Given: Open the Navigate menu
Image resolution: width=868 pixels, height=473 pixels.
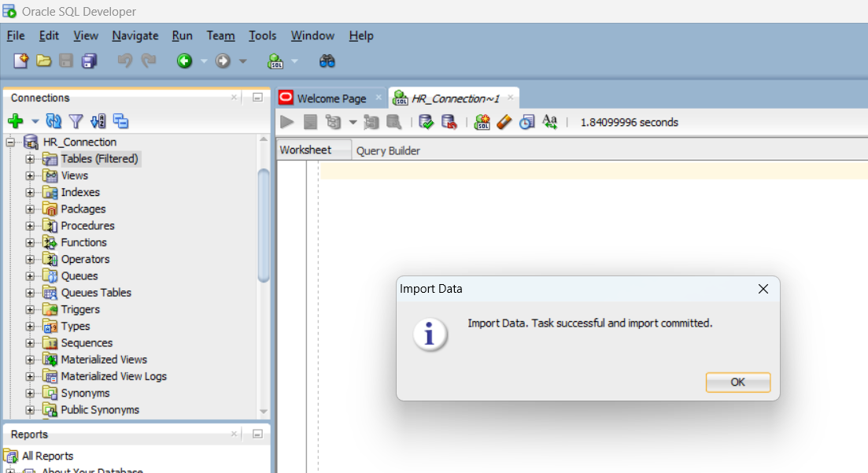Looking at the screenshot, I should (x=135, y=35).
